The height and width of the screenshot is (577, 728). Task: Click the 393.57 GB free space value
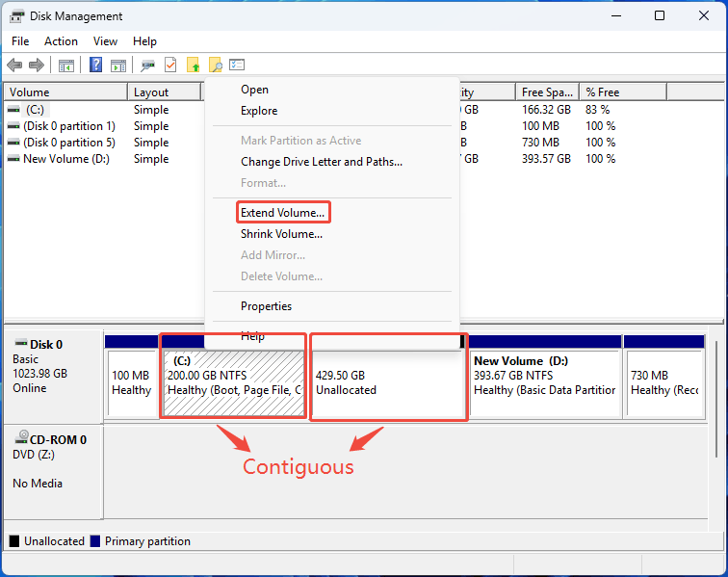pyautogui.click(x=546, y=158)
